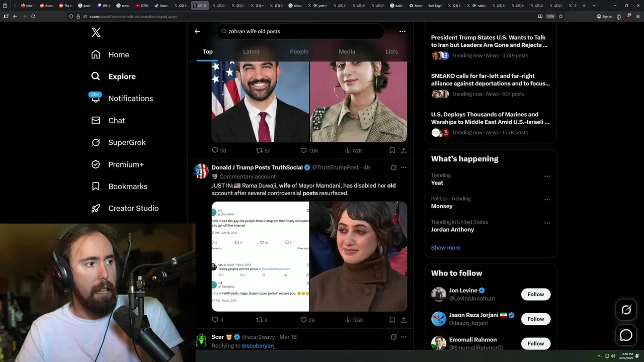Click the search box with 'zohran wife old posts'
Viewport: 644px width, 362px height.
tap(301, 31)
